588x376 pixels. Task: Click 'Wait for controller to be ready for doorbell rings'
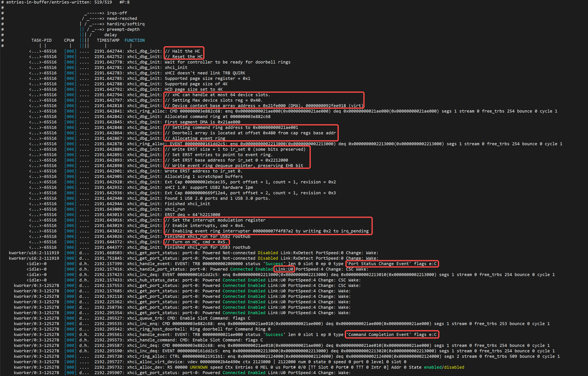pos(228,62)
